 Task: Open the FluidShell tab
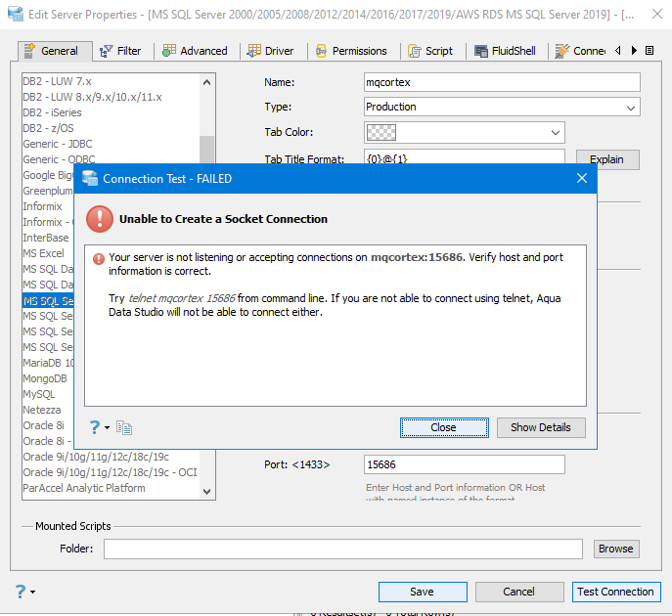(x=505, y=51)
